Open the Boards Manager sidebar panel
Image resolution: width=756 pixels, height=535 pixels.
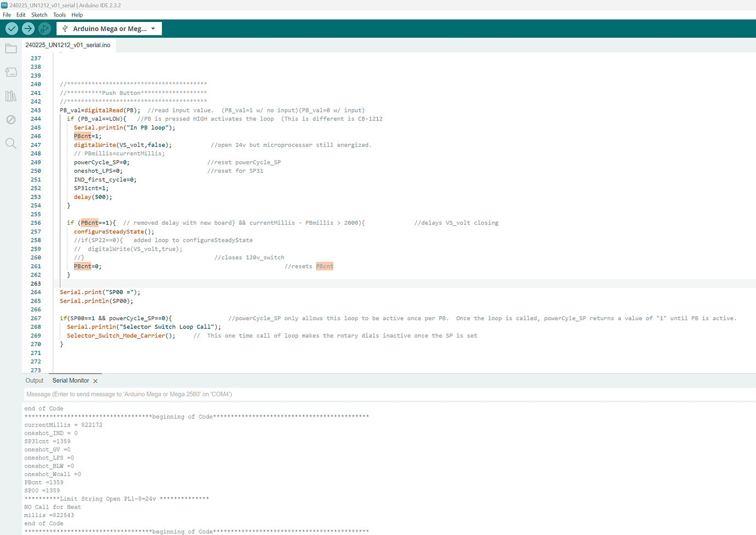(x=11, y=72)
